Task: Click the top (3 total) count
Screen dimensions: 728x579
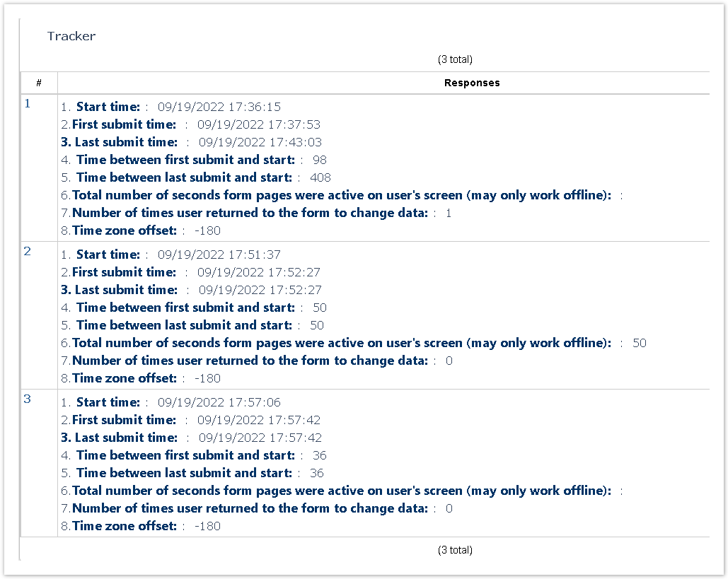Action: (455, 59)
